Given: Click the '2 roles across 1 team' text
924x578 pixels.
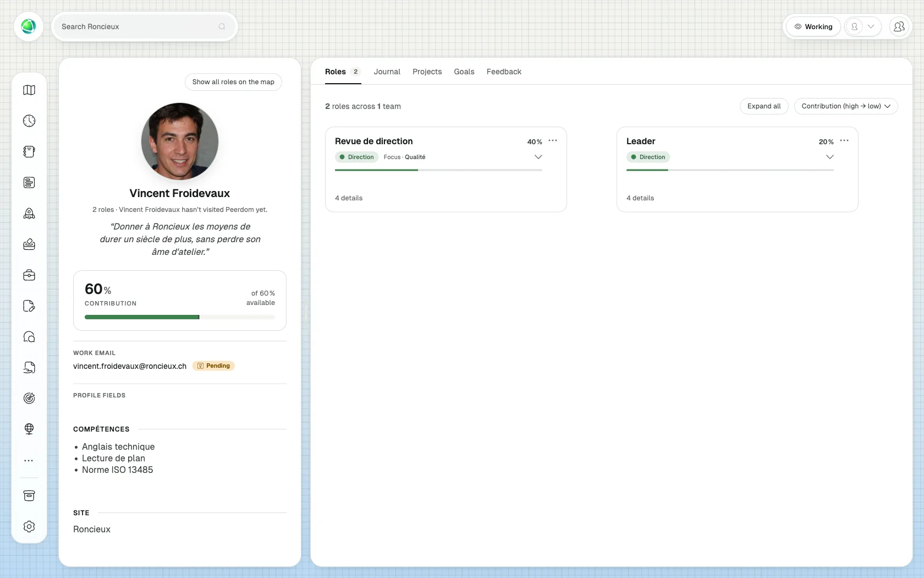Looking at the screenshot, I should point(363,106).
